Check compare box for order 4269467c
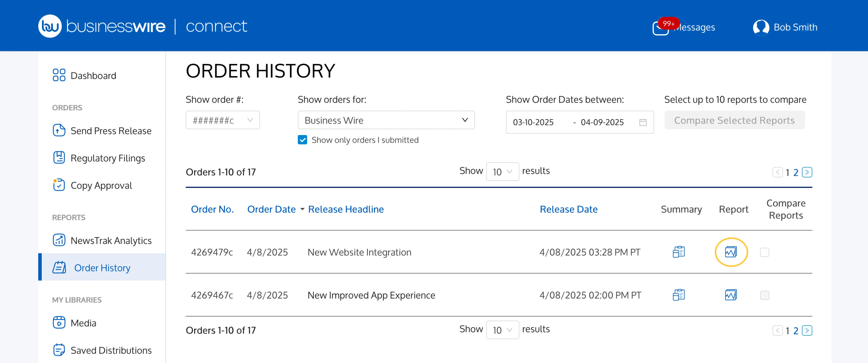 pos(764,295)
